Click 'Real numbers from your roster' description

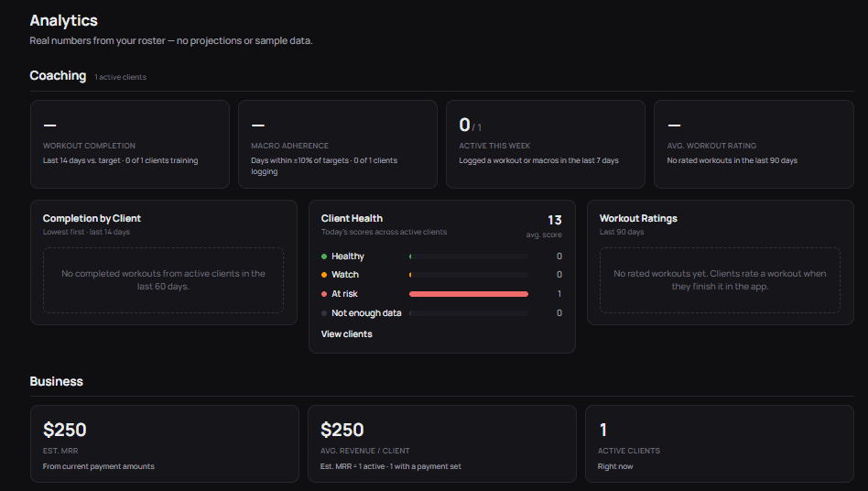point(171,41)
